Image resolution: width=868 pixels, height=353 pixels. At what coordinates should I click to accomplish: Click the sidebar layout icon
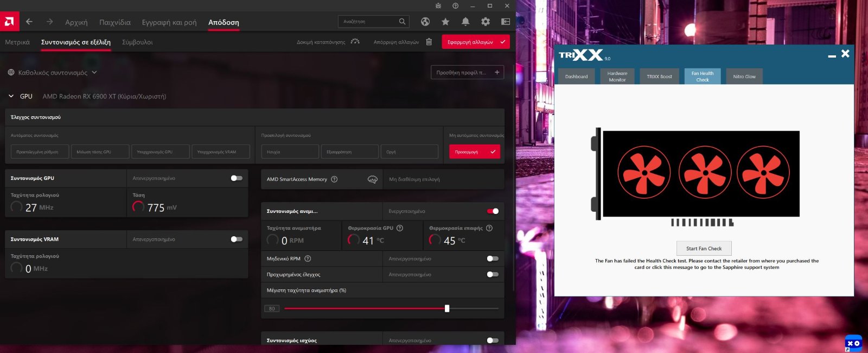(x=506, y=22)
